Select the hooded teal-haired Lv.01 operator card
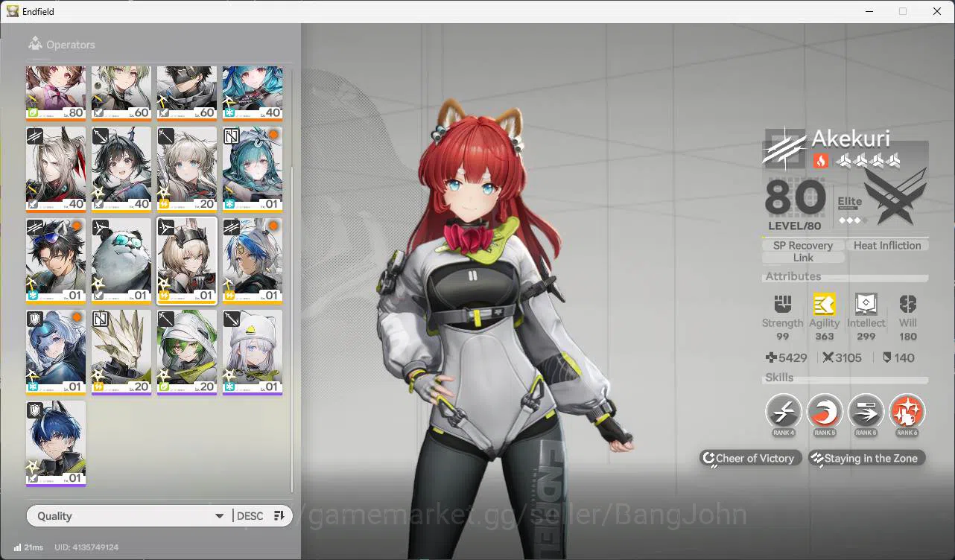 [x=253, y=170]
